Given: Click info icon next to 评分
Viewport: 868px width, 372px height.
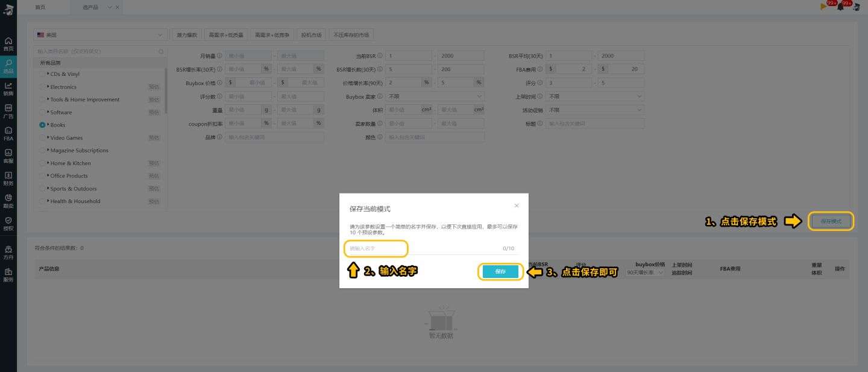Looking at the screenshot, I should 540,83.
